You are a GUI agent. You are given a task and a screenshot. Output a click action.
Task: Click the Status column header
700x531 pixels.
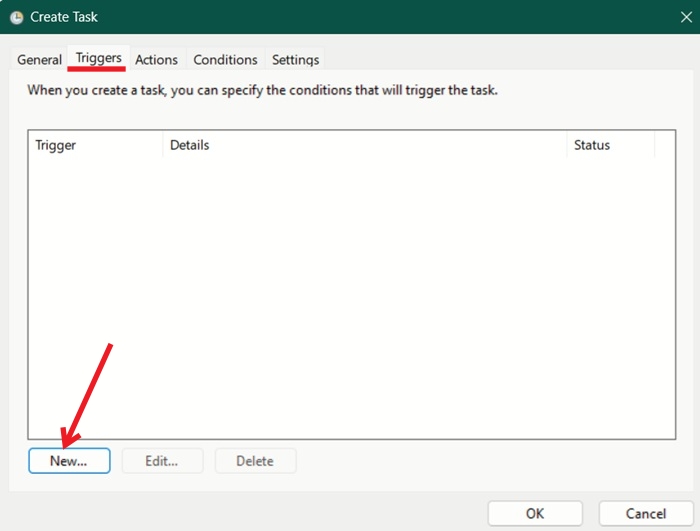611,145
